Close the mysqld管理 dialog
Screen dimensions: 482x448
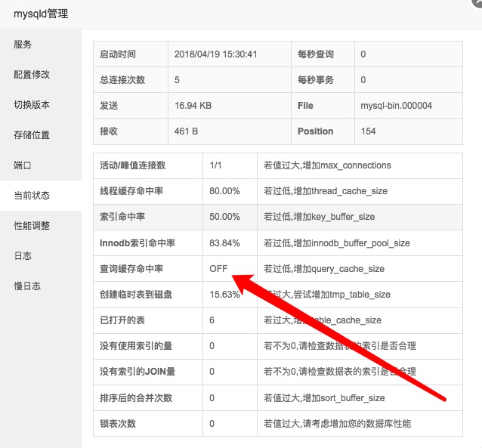[477, 2]
